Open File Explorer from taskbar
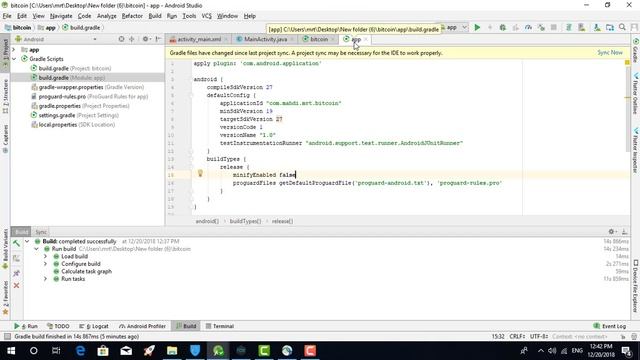This screenshot has height=360, width=640. tap(172, 351)
